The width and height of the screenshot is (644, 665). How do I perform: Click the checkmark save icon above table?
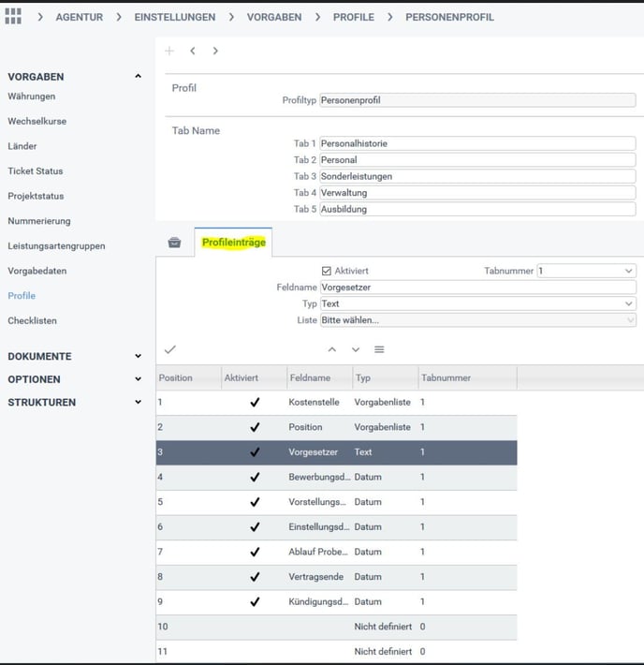coord(170,349)
